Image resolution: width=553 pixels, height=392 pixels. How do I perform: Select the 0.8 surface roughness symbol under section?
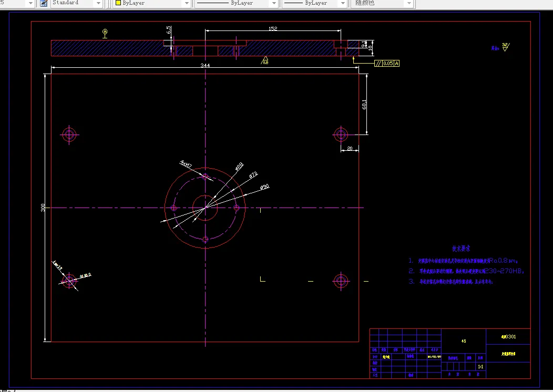pos(265,60)
